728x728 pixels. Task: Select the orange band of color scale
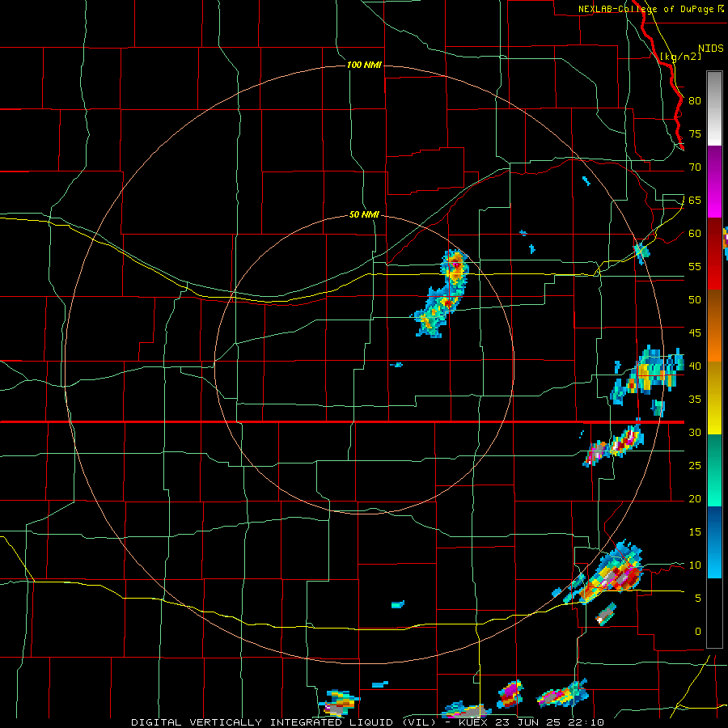(x=714, y=345)
